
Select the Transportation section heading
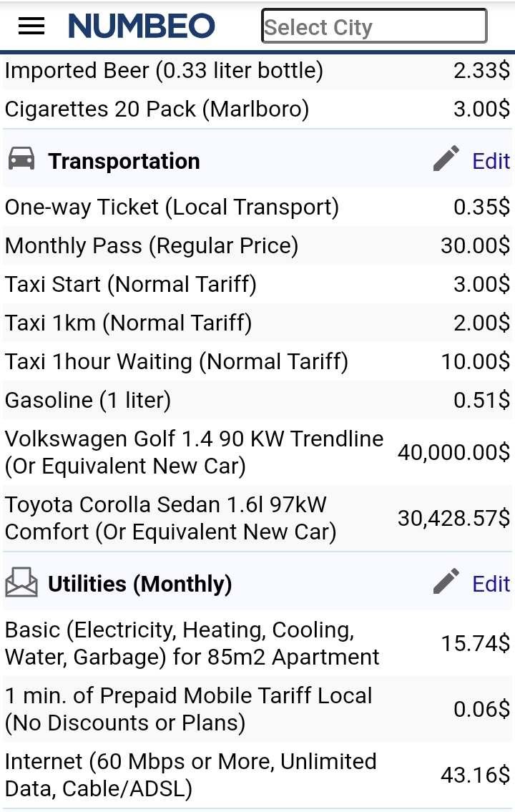coord(124,161)
